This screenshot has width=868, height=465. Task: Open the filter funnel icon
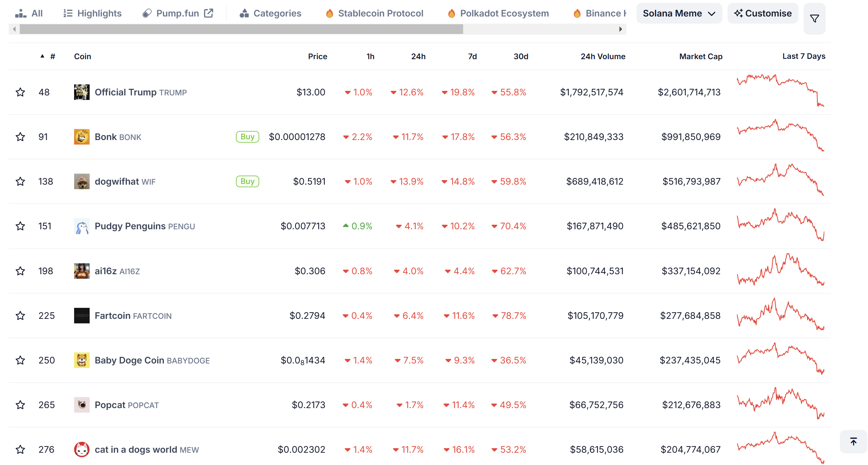coord(814,18)
